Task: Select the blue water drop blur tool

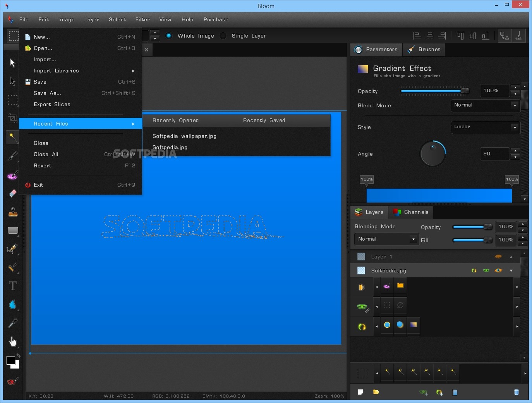Action: pyautogui.click(x=13, y=305)
